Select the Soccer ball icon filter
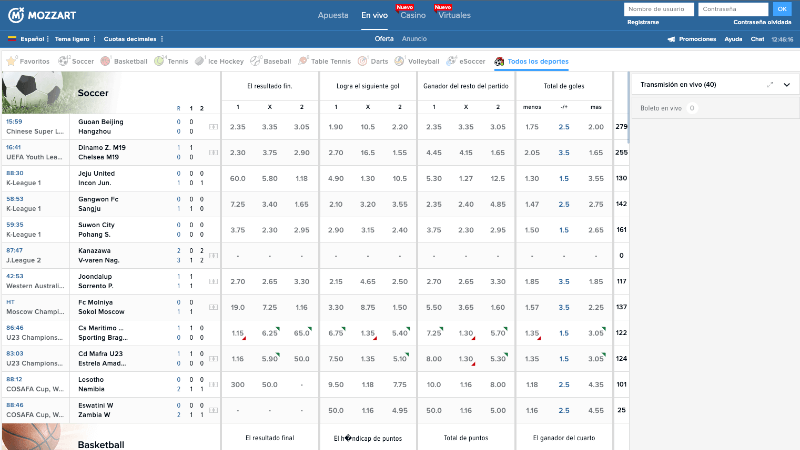 [x=64, y=61]
